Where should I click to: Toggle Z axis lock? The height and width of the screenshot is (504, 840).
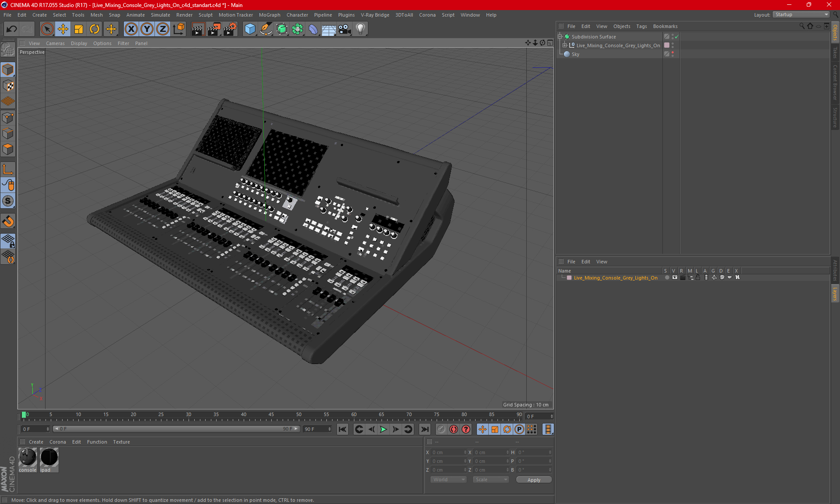point(163,29)
